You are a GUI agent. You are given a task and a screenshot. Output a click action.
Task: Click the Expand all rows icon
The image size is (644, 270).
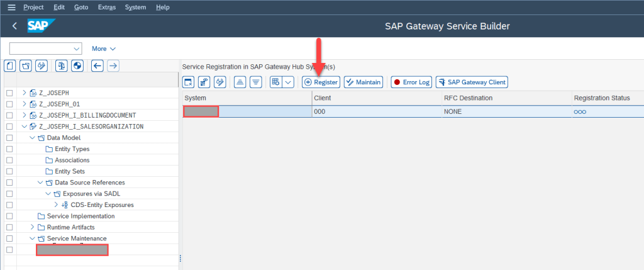[x=255, y=82]
